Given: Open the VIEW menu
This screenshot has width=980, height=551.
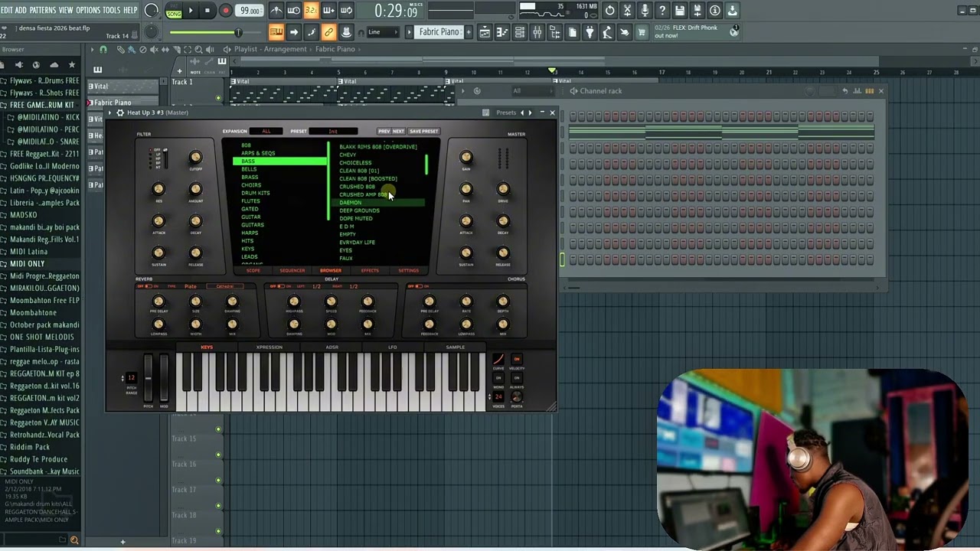Looking at the screenshot, I should [66, 10].
